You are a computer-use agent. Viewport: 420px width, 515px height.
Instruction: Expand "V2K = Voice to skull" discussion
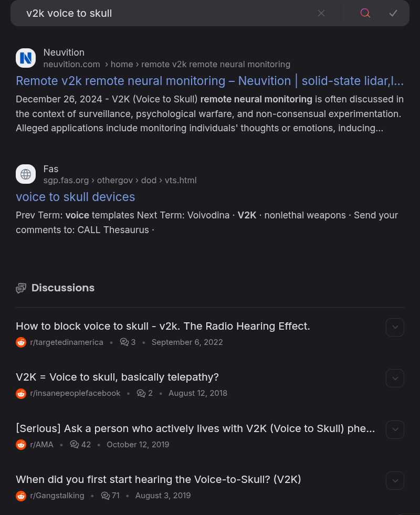click(395, 378)
